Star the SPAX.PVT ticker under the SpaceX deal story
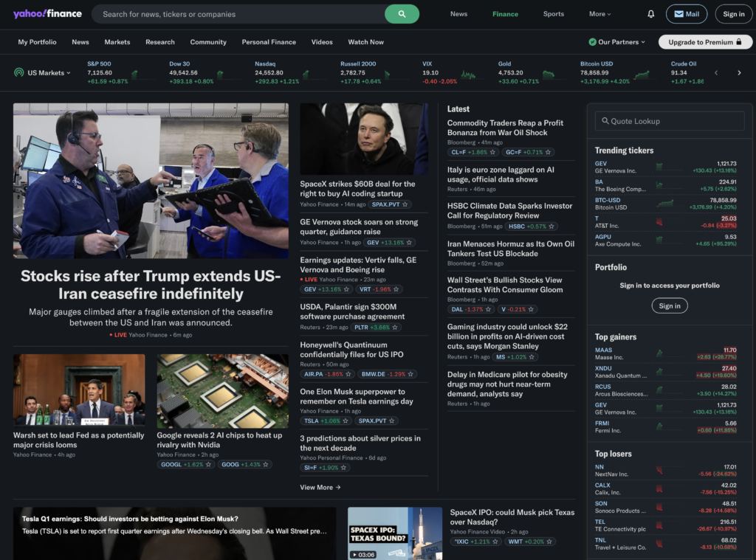756x560 pixels. click(x=405, y=204)
